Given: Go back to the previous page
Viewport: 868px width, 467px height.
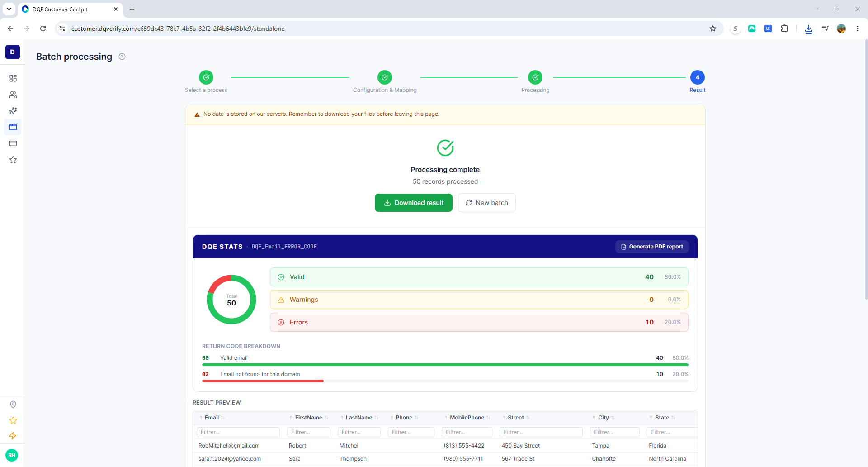Looking at the screenshot, I should pyautogui.click(x=10, y=29).
